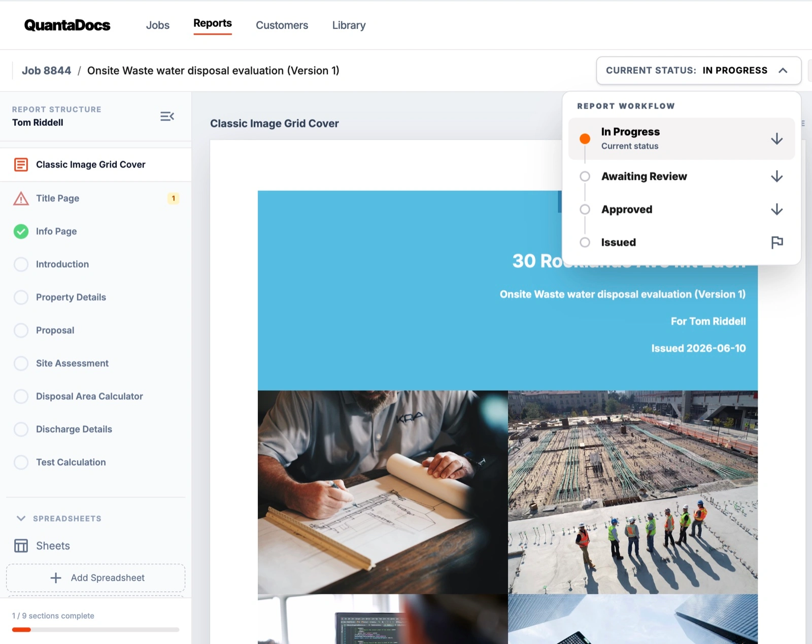Screen dimensions: 812x644
Task: Click the down arrow beside Approved
Action: (776, 209)
